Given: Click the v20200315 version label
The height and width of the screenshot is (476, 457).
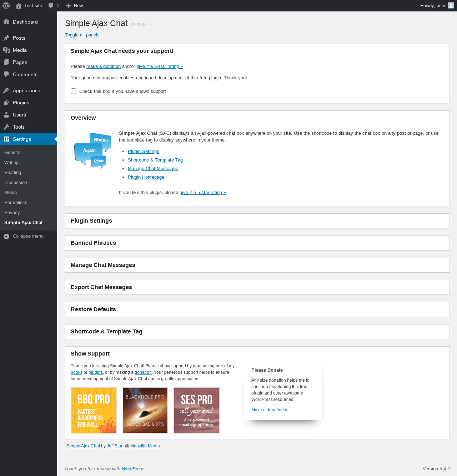Looking at the screenshot, I should click(141, 25).
